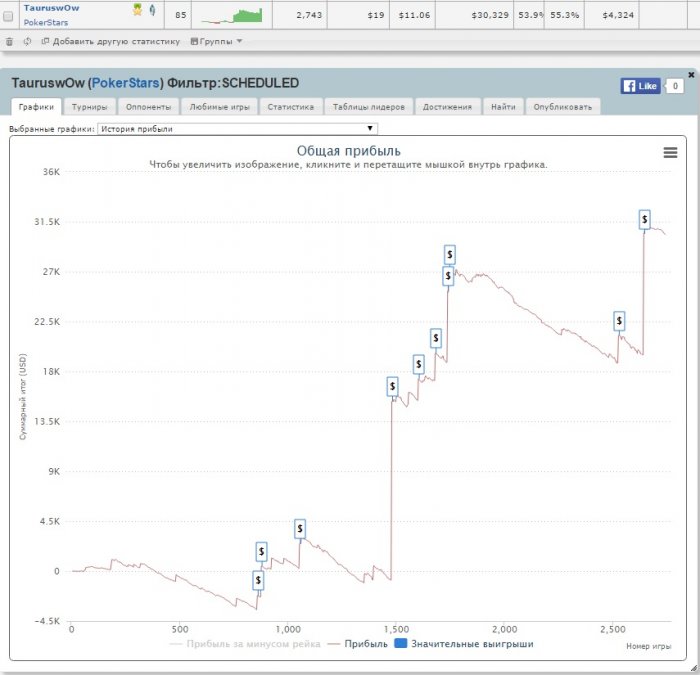Select the Любимые игры tab
700x675 pixels.
(219, 107)
